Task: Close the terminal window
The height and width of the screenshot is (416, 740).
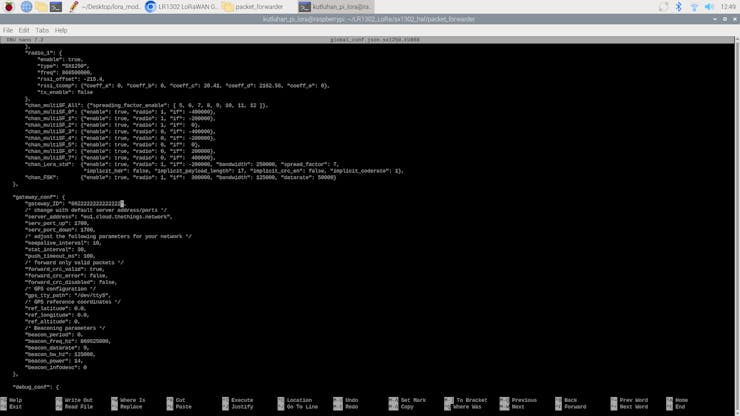Action: pos(735,19)
